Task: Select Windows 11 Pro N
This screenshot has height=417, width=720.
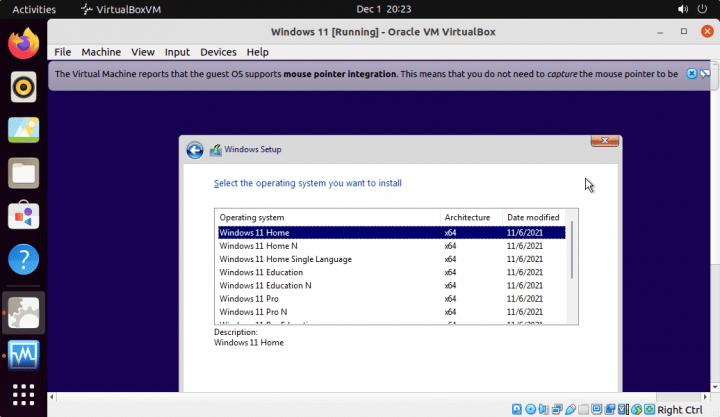Action: 392,312
